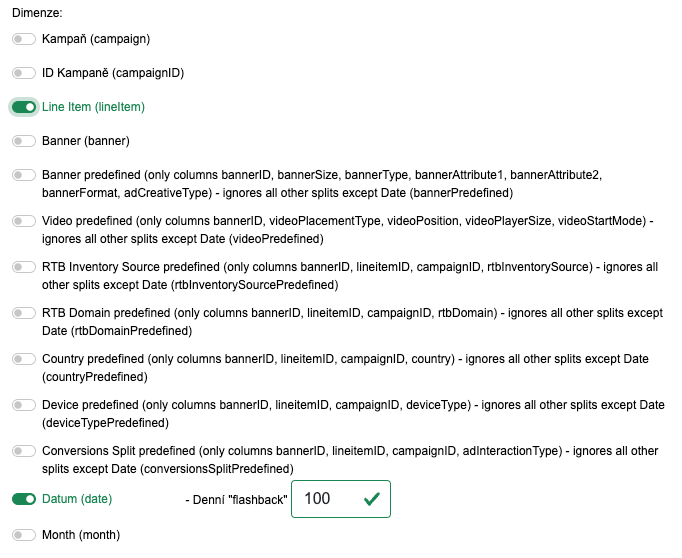The height and width of the screenshot is (558, 682).
Task: Click the Line Item (lineItem) label
Action: point(100,107)
